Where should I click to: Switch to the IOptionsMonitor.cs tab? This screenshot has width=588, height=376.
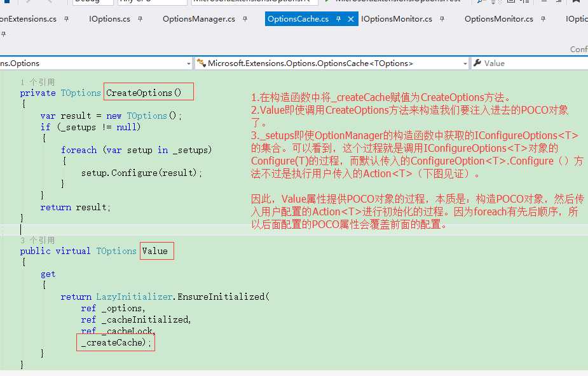pos(397,18)
